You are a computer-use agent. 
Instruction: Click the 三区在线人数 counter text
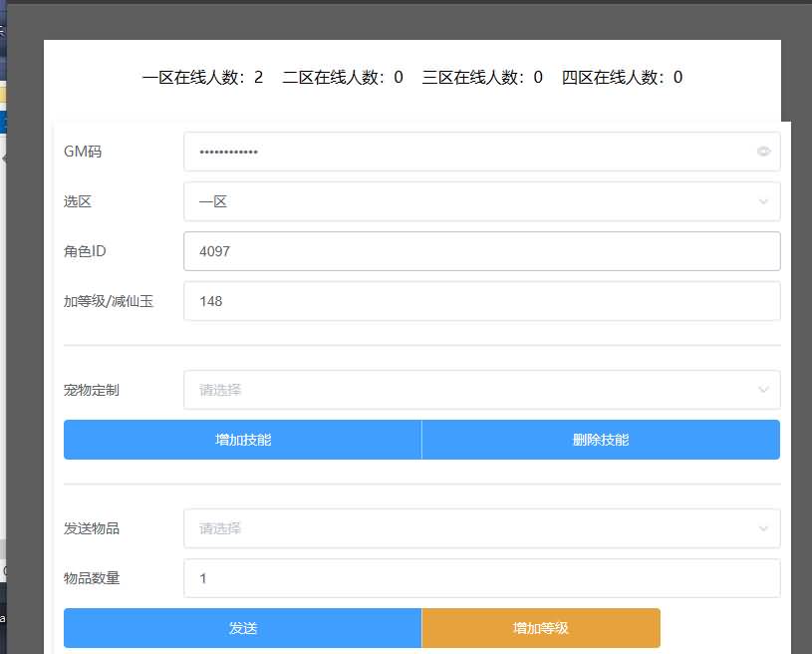(x=482, y=78)
